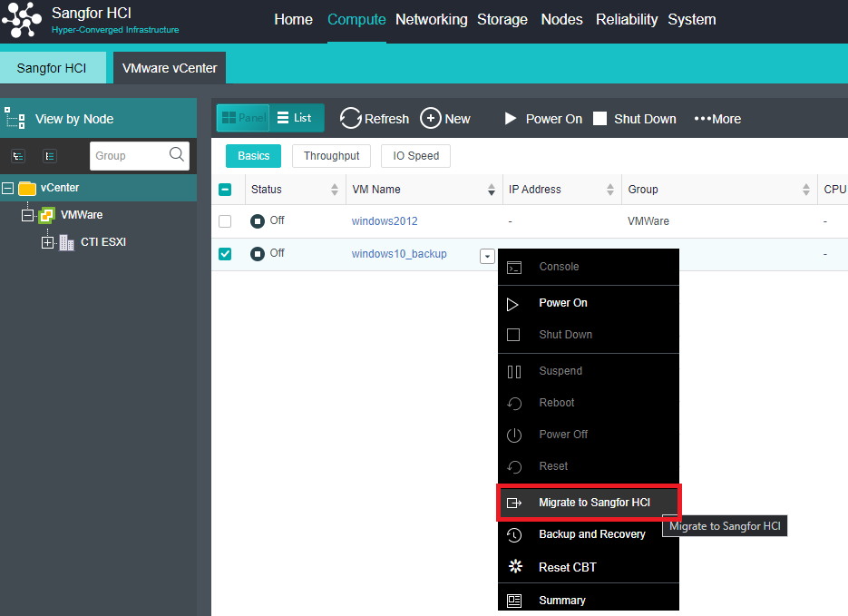This screenshot has height=616, width=848.
Task: Click the Shut Down square icon
Action: (599, 119)
